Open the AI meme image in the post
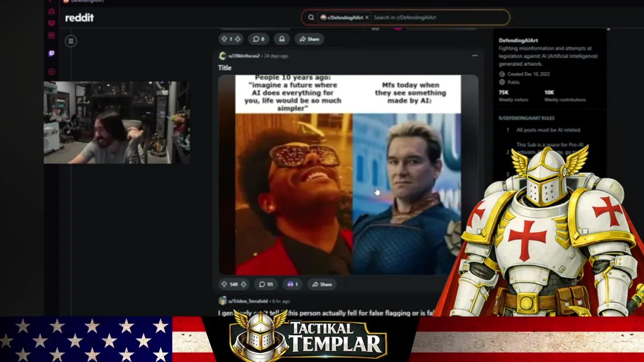The height and width of the screenshot is (362, 644). [348, 174]
